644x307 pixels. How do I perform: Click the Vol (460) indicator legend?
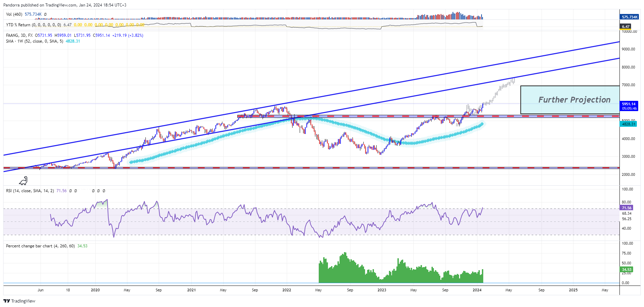(14, 14)
